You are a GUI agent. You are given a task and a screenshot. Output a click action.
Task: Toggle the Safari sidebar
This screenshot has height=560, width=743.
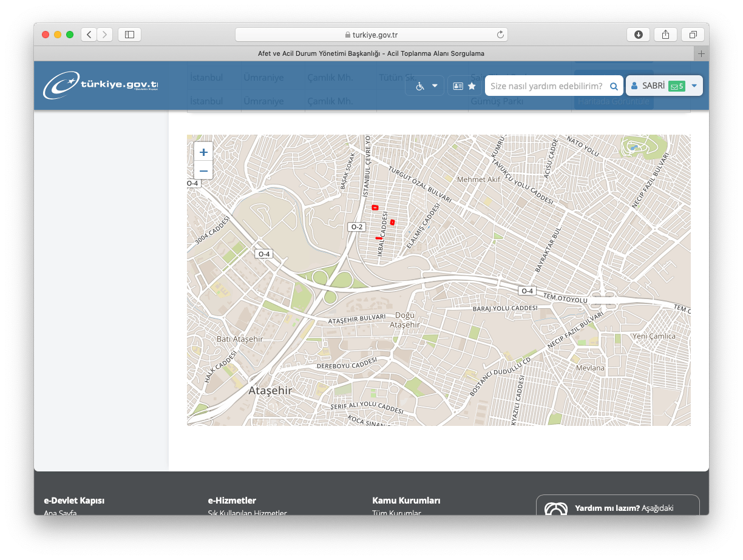click(129, 35)
